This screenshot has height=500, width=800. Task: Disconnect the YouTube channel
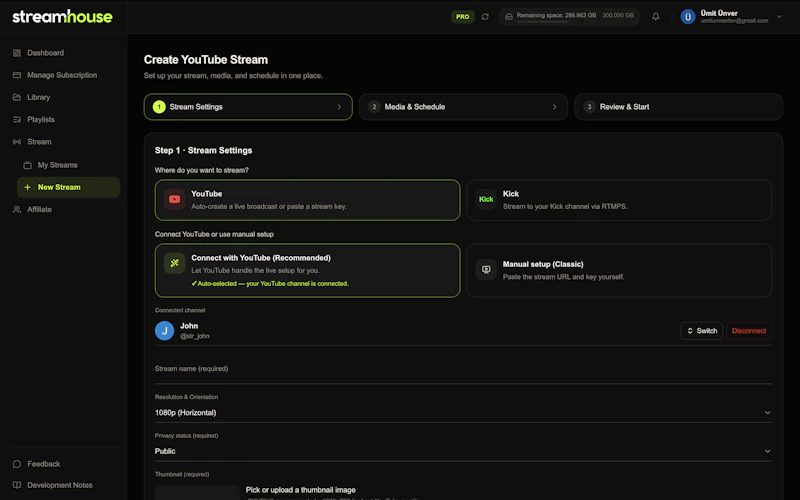pos(748,331)
